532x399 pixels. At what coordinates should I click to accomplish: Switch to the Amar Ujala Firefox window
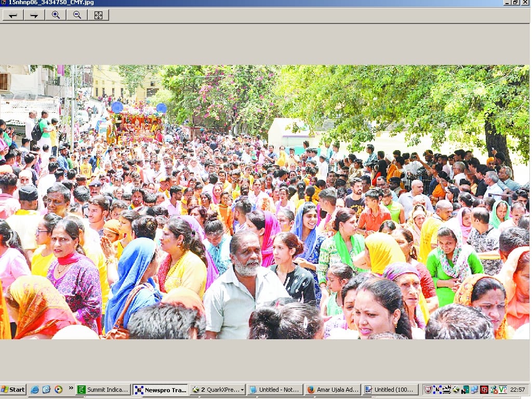click(x=332, y=390)
